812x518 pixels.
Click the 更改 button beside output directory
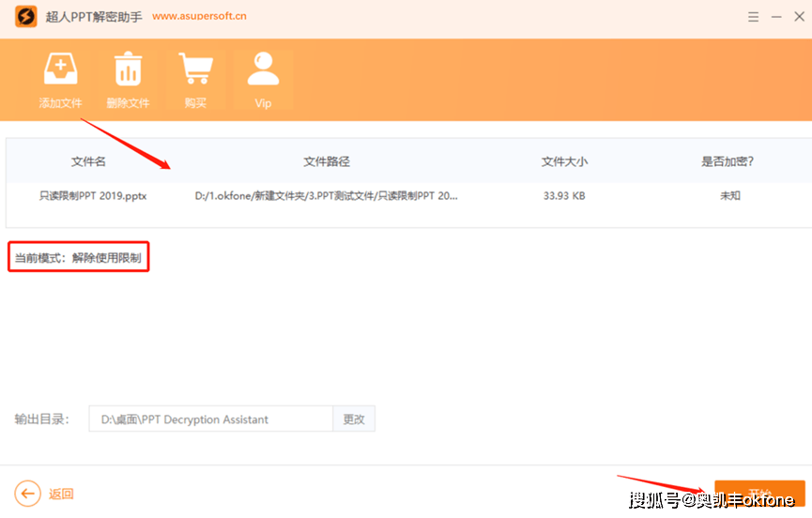click(353, 419)
